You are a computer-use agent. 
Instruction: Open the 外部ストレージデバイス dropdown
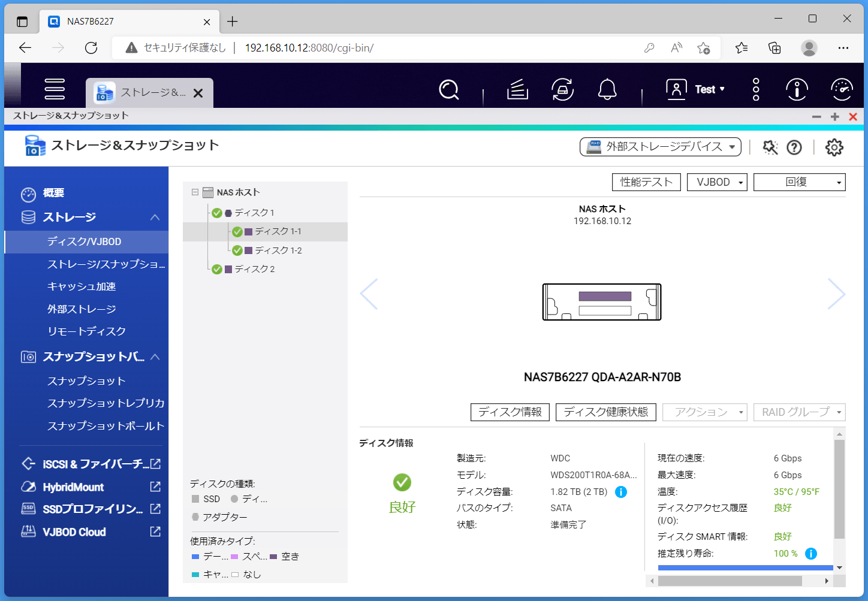tap(661, 147)
